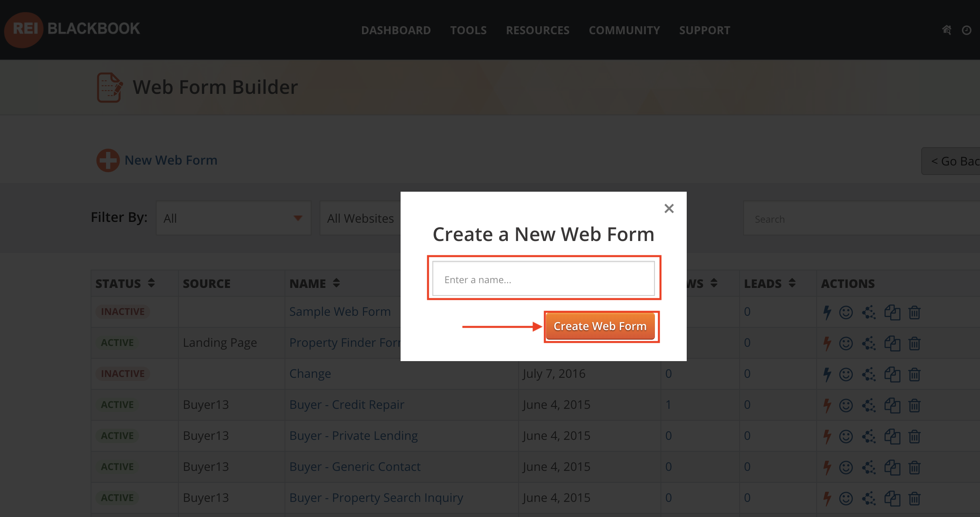Click the views count 1 for Credit Repair
Screen dimensions: 980x517
[668, 404]
